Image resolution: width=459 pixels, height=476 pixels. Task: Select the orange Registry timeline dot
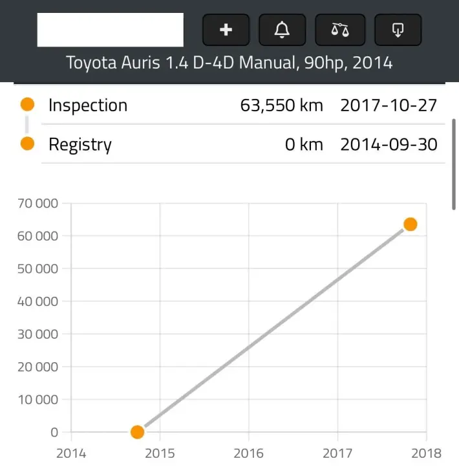click(x=27, y=144)
